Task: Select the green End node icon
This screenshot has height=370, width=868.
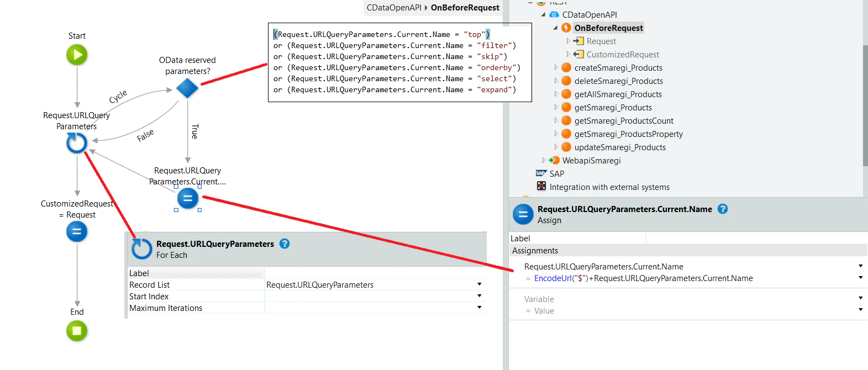Action: point(77,331)
